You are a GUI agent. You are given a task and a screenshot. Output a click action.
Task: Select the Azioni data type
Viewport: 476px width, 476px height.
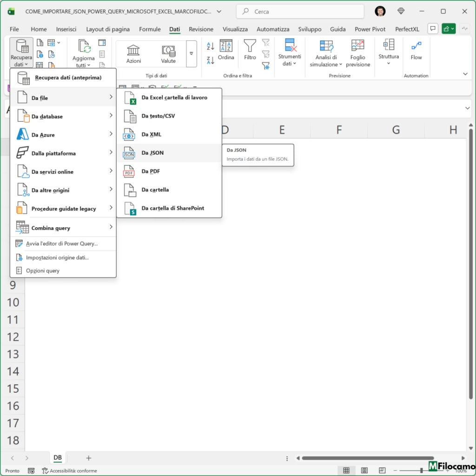tap(133, 54)
